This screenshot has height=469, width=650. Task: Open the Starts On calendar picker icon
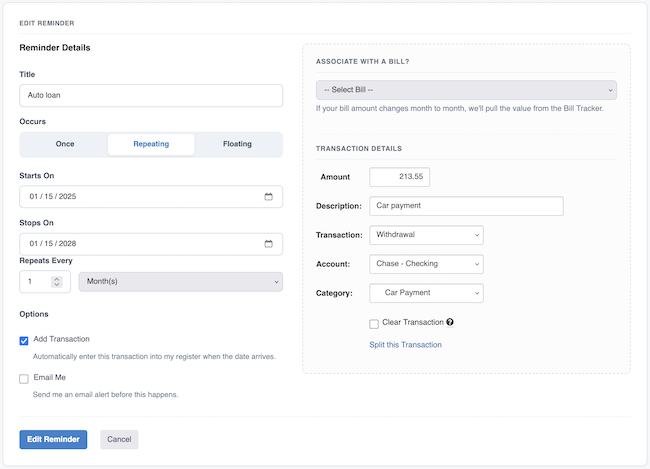click(x=269, y=197)
